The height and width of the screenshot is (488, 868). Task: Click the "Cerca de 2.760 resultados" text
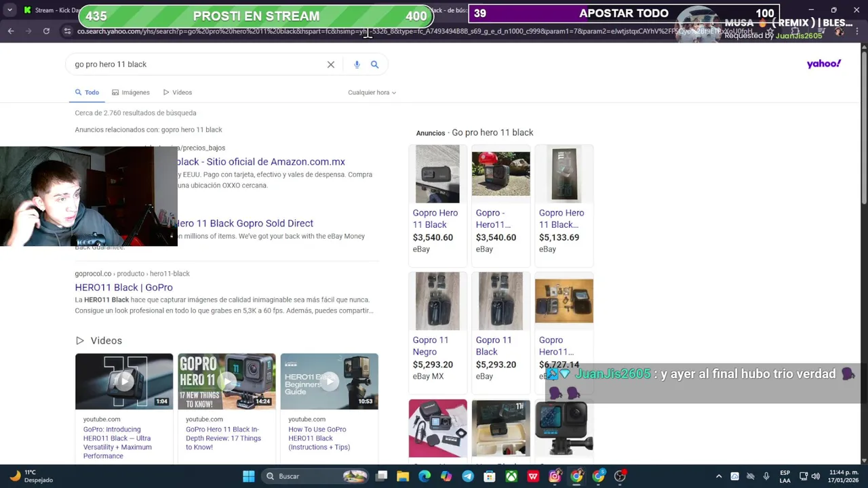pos(136,113)
